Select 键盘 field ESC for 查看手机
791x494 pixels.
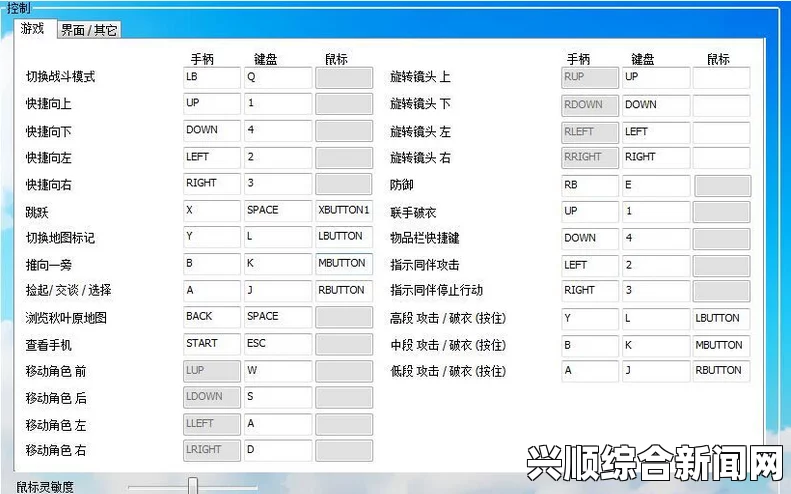point(278,344)
